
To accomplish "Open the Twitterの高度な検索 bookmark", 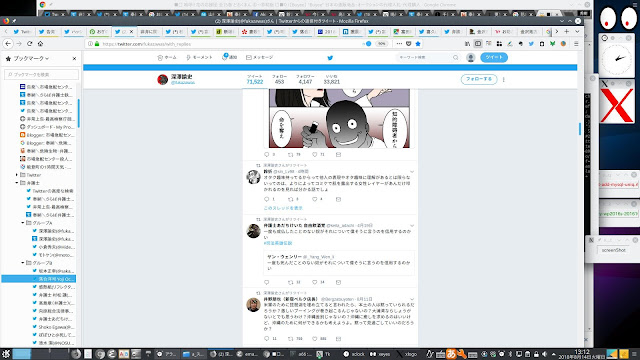I will [49, 191].
